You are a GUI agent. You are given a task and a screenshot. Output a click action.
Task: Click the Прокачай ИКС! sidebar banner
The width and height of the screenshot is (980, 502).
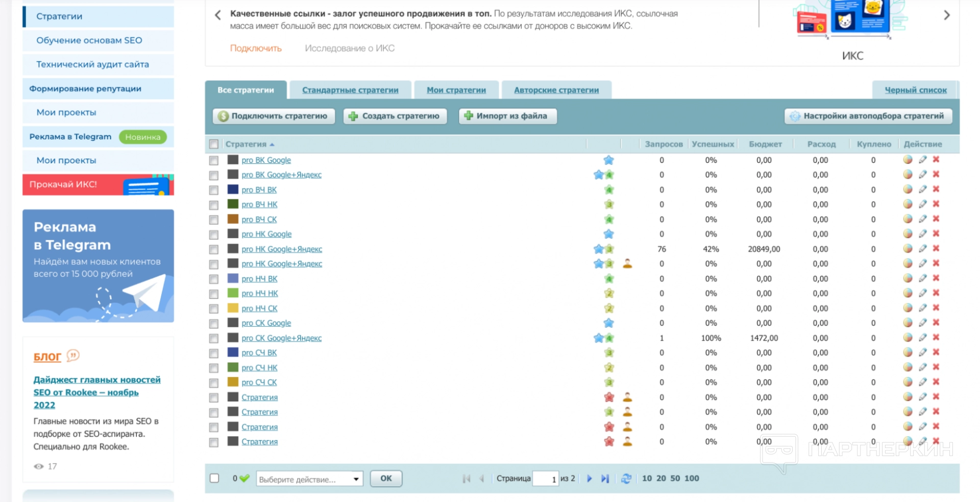pos(98,184)
